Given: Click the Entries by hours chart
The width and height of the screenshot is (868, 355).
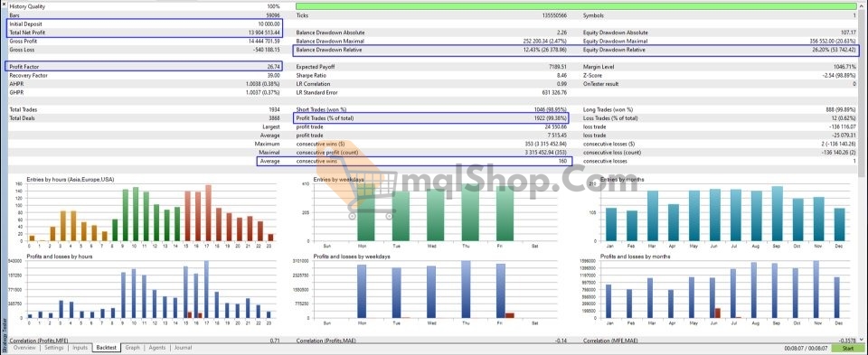Looking at the screenshot, I should (146, 211).
